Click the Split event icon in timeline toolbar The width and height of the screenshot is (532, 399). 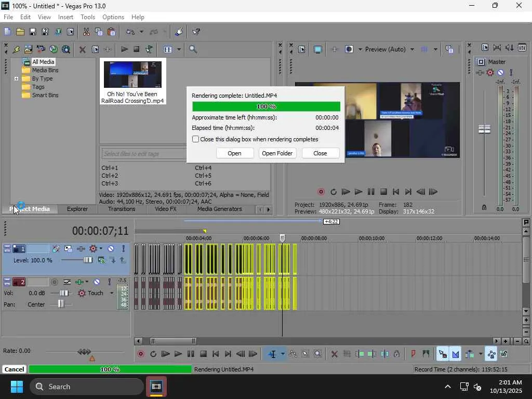click(385, 354)
